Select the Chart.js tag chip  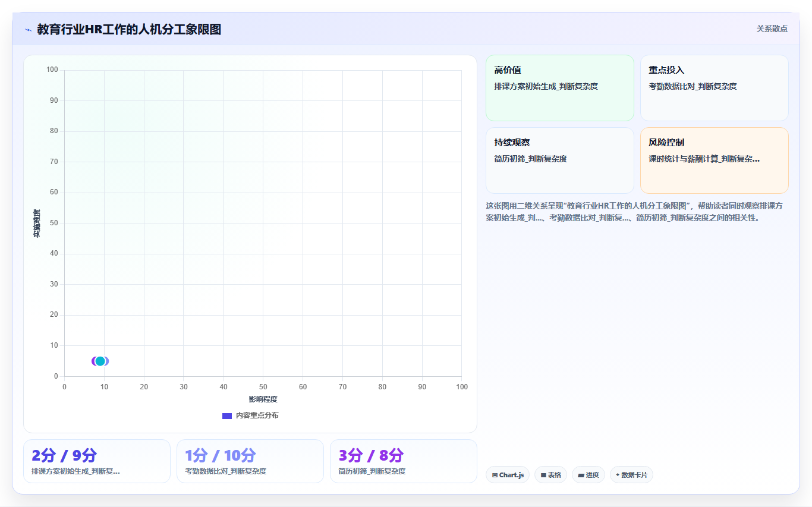(x=508, y=475)
